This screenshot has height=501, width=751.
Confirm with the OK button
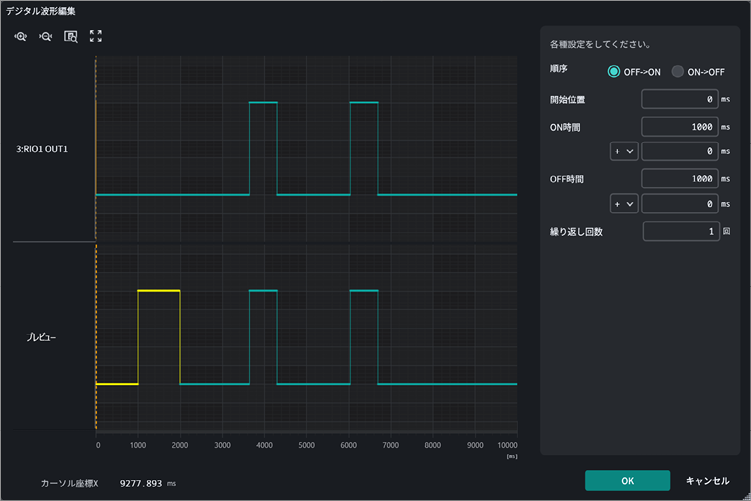627,480
